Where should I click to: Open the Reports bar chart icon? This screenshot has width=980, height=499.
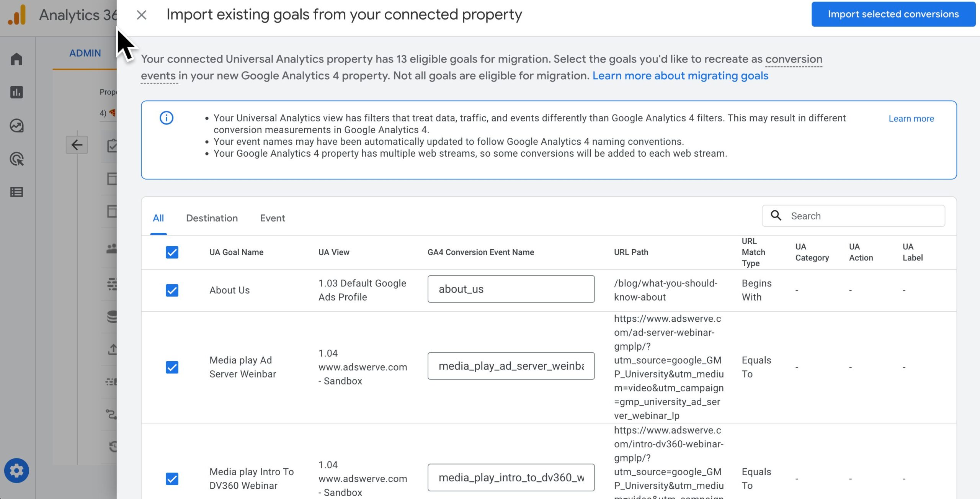(x=16, y=92)
